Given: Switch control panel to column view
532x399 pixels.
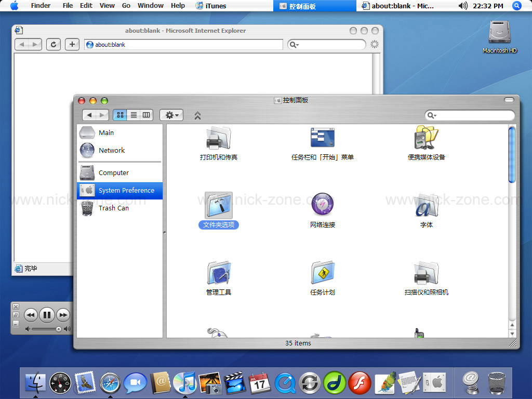Looking at the screenshot, I should coord(146,115).
